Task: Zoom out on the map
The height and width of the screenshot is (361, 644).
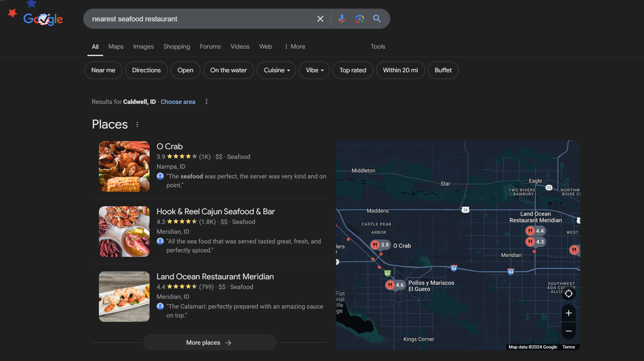Action: 569,331
